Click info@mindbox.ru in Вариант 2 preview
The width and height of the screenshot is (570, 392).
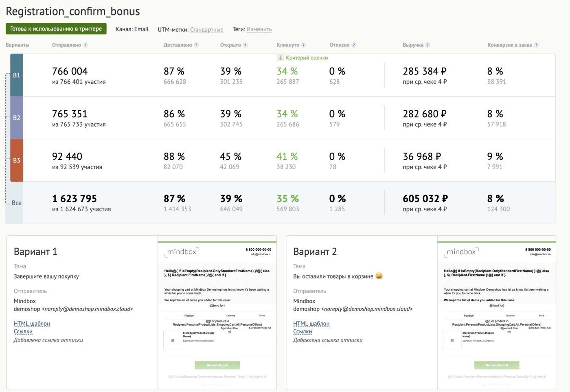540,254
